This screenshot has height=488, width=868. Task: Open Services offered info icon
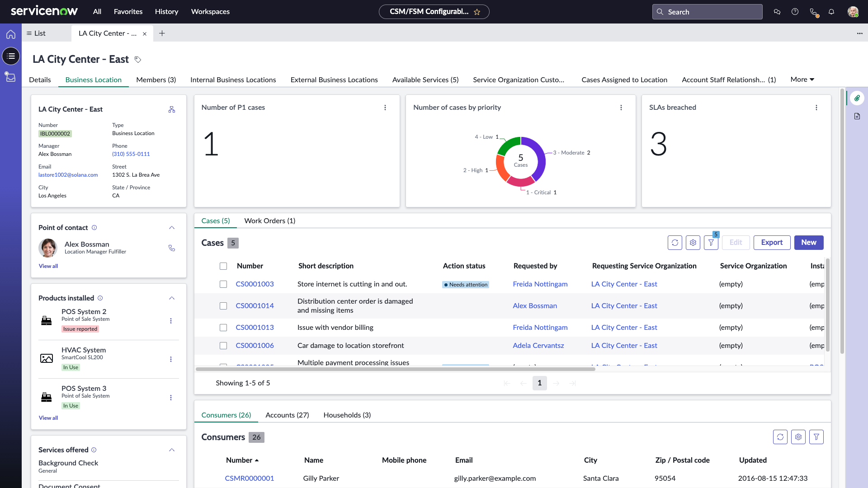pos(94,450)
